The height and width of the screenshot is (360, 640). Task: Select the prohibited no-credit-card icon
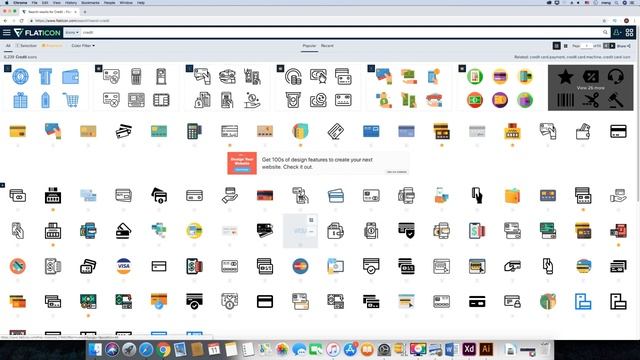coord(18,266)
